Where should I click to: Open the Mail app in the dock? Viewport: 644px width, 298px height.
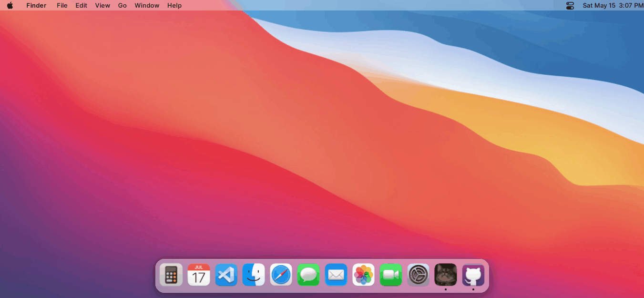pos(336,275)
